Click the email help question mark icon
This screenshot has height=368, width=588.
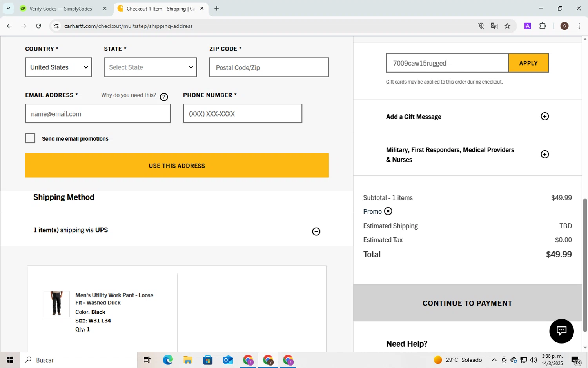(x=164, y=97)
